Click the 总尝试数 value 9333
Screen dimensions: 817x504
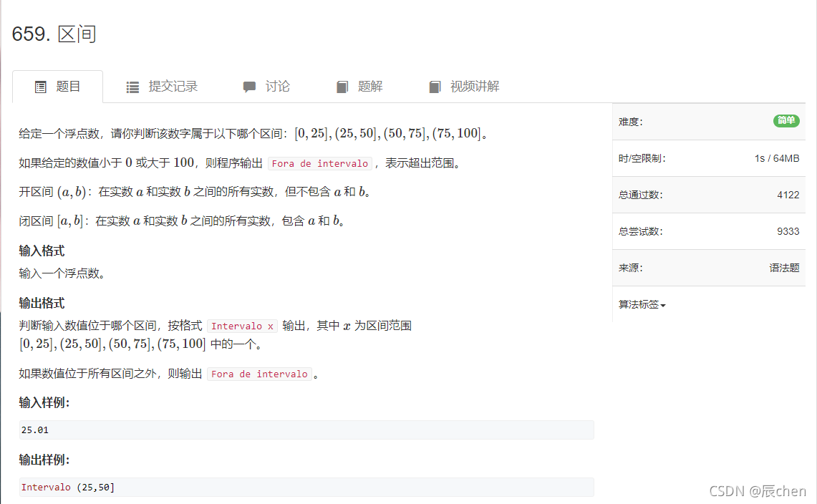788,231
